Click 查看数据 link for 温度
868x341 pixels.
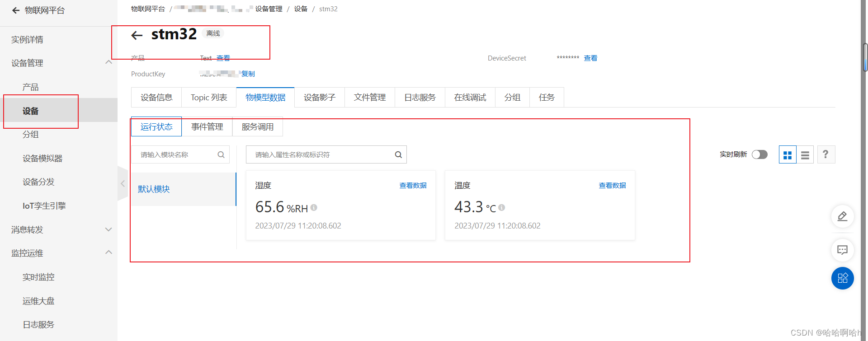pos(612,186)
